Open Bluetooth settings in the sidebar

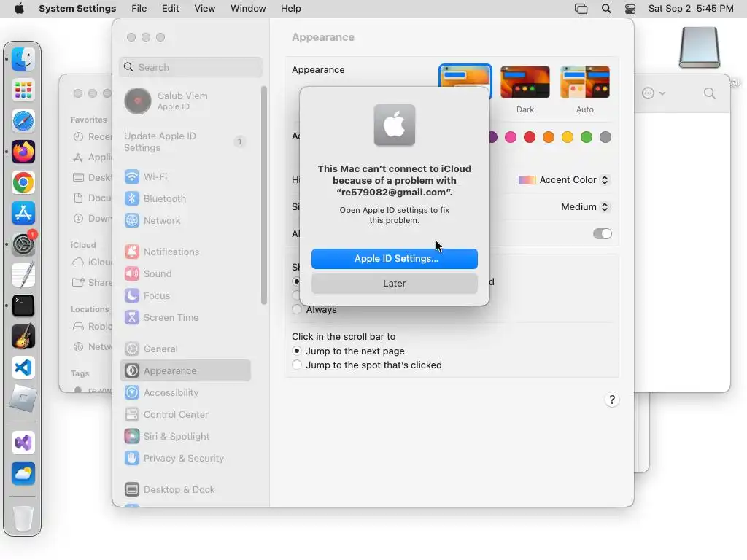click(x=185, y=198)
